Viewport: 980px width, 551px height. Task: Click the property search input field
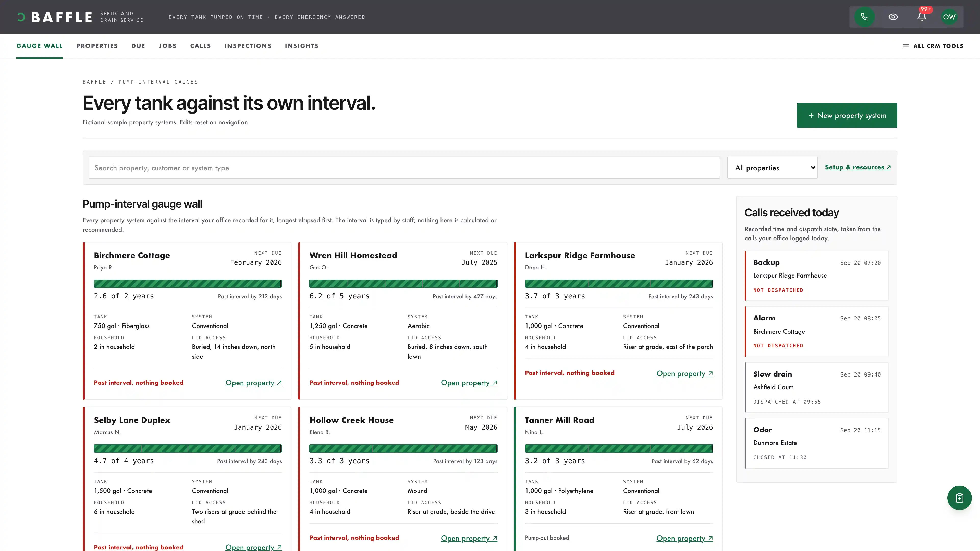pos(404,168)
